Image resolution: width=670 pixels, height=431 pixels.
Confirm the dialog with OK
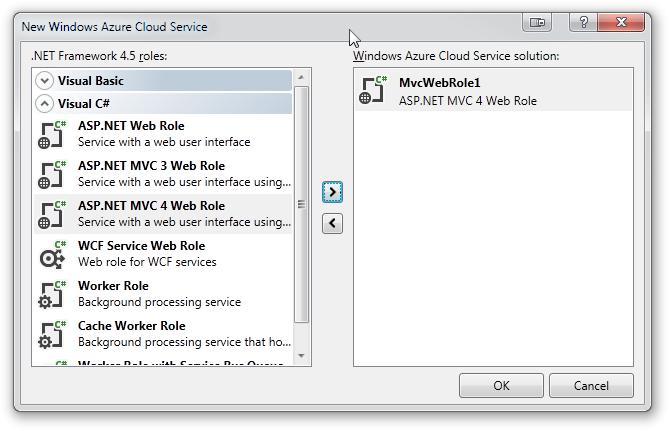pos(501,385)
